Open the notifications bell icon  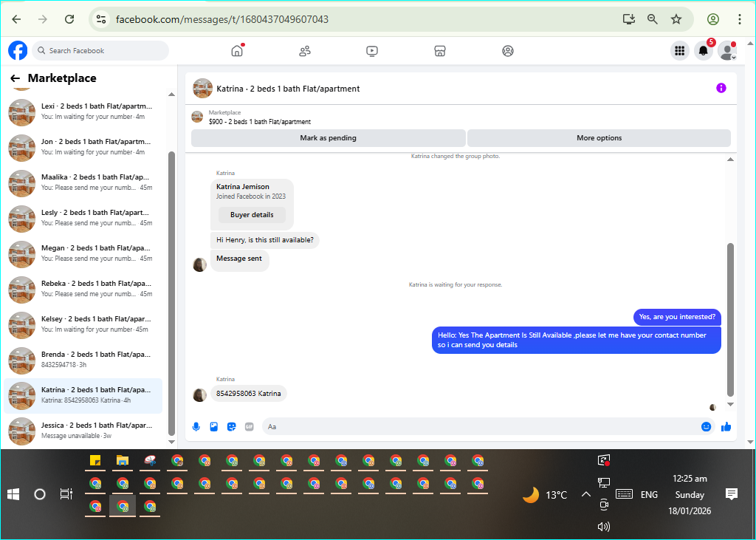point(704,51)
